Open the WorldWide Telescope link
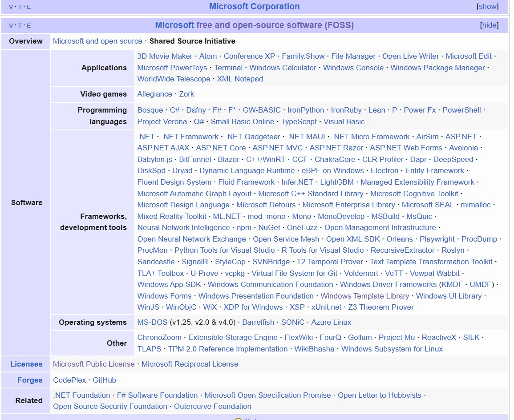Screen dimensions: 514x420 coord(174,79)
